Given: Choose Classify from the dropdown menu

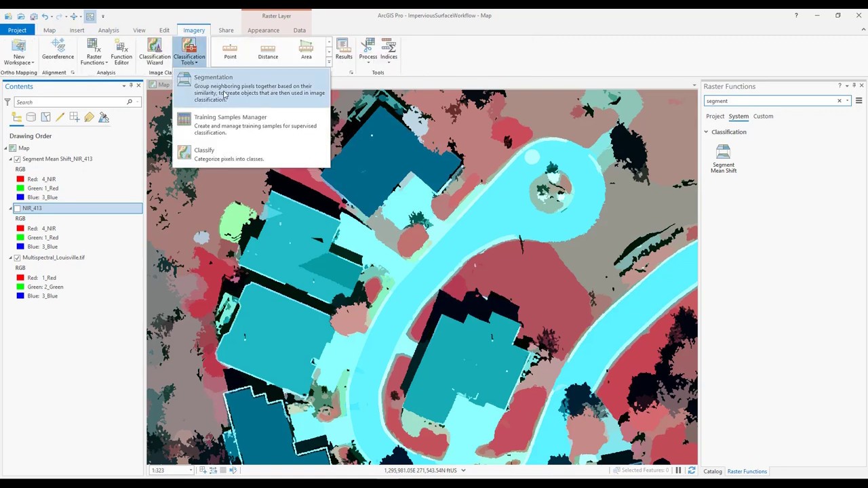Looking at the screenshot, I should [x=252, y=155].
